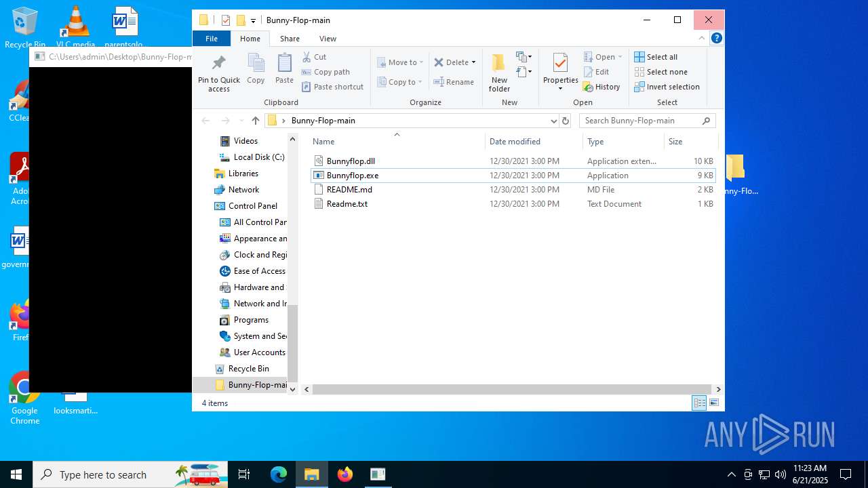Open the File menu tab
Screen dimensions: 868x488
click(212, 39)
